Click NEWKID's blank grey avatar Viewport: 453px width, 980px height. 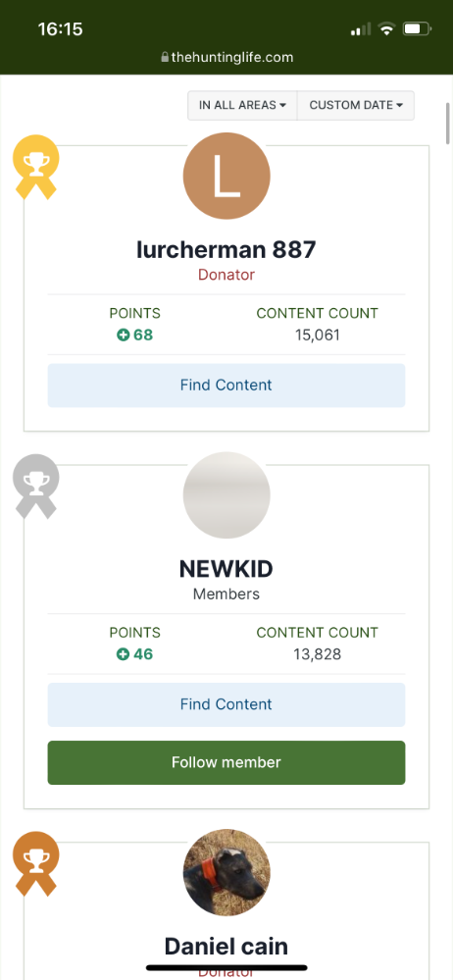tap(226, 495)
